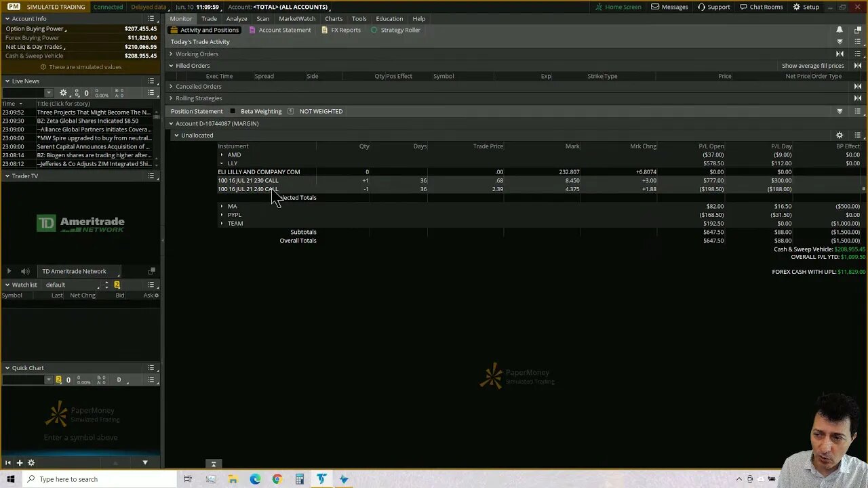The width and height of the screenshot is (868, 488).
Task: Open Trader TV panel list menu
Action: point(151,176)
